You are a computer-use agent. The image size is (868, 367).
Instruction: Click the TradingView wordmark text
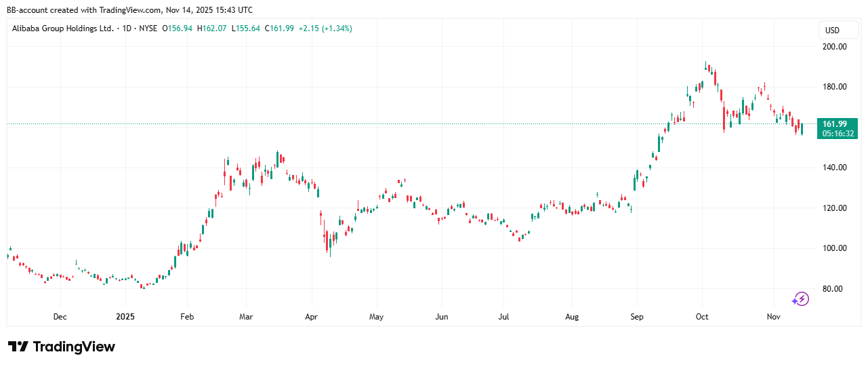[x=74, y=347]
